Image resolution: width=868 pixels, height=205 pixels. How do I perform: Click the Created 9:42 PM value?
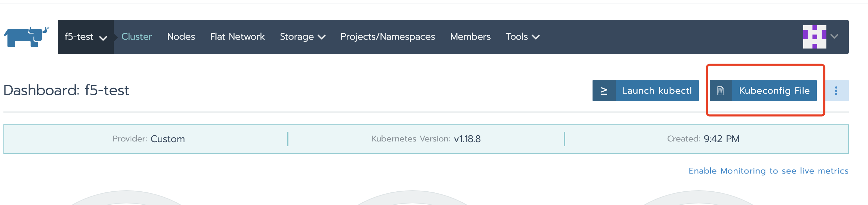tap(721, 139)
